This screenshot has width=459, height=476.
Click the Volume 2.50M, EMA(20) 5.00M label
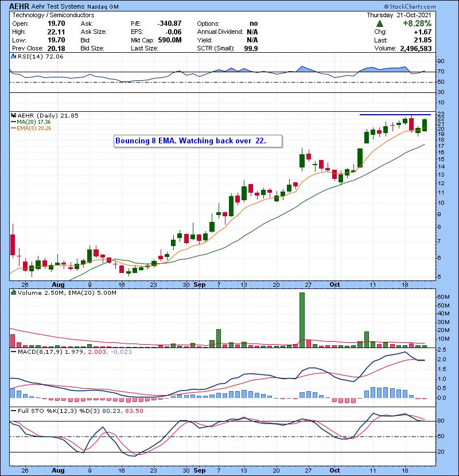[67, 293]
